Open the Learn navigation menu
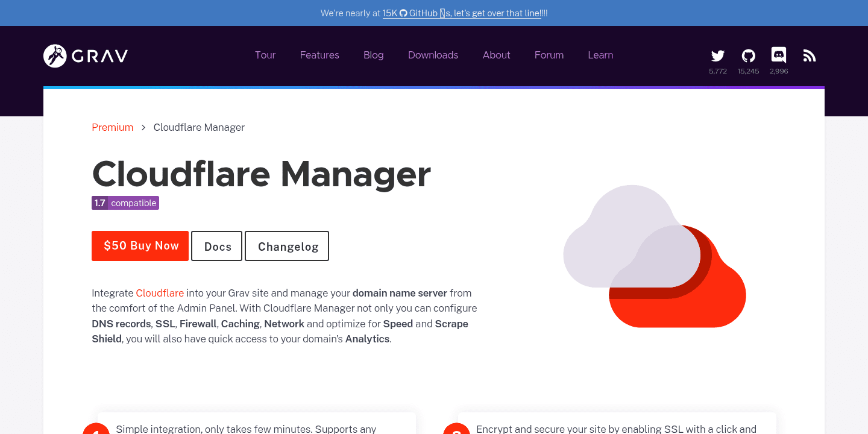The image size is (868, 434). (x=600, y=55)
